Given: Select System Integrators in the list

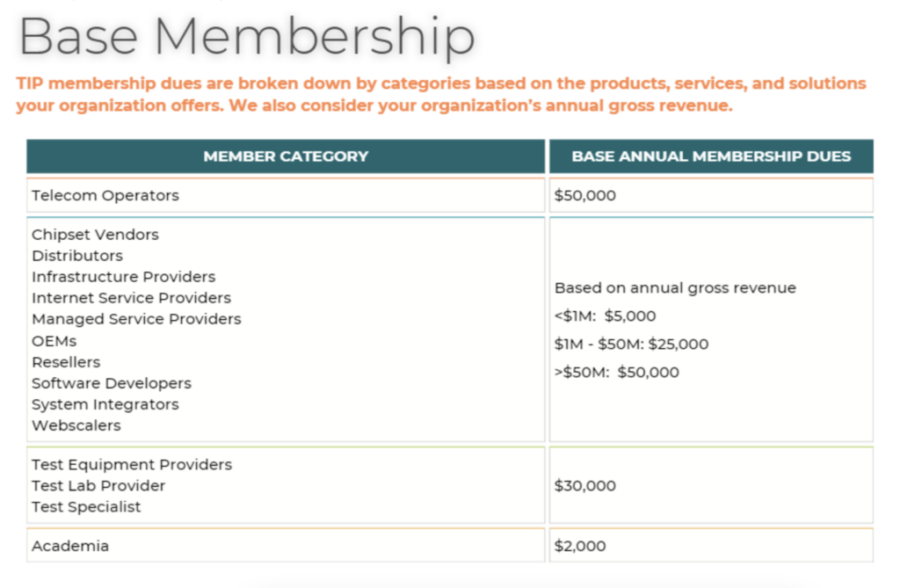Looking at the screenshot, I should (x=105, y=404).
